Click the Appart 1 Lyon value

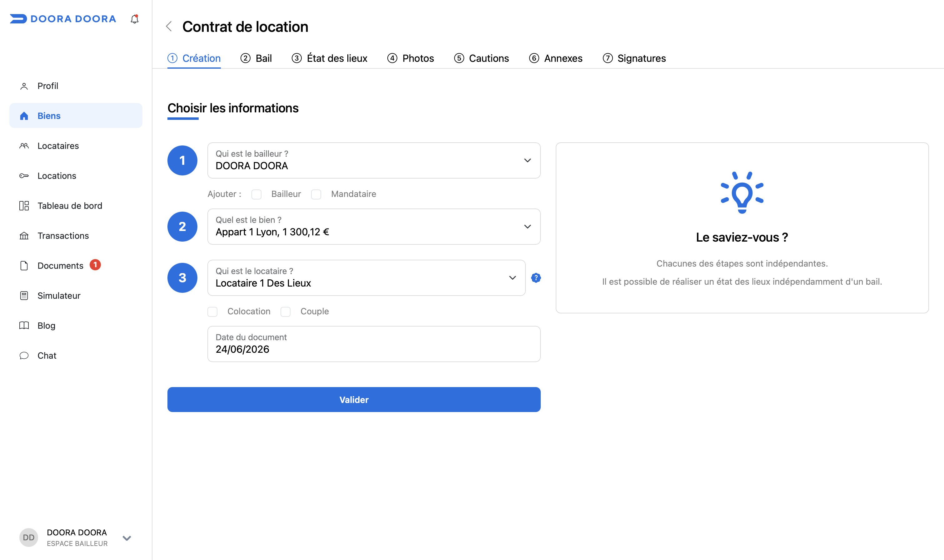point(272,232)
